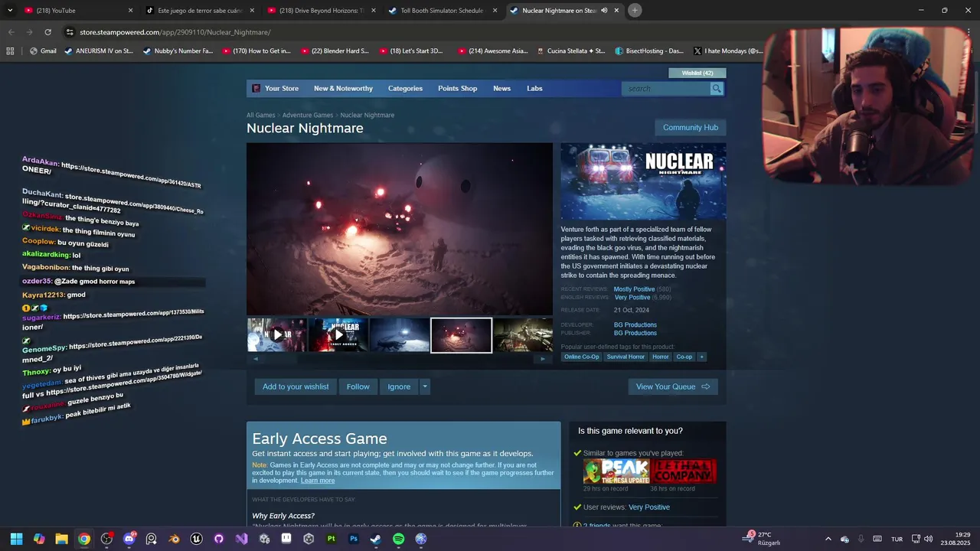Screen dimensions: 980x551
Task: Click the Adventure Games breadcrumb
Action: point(308,116)
